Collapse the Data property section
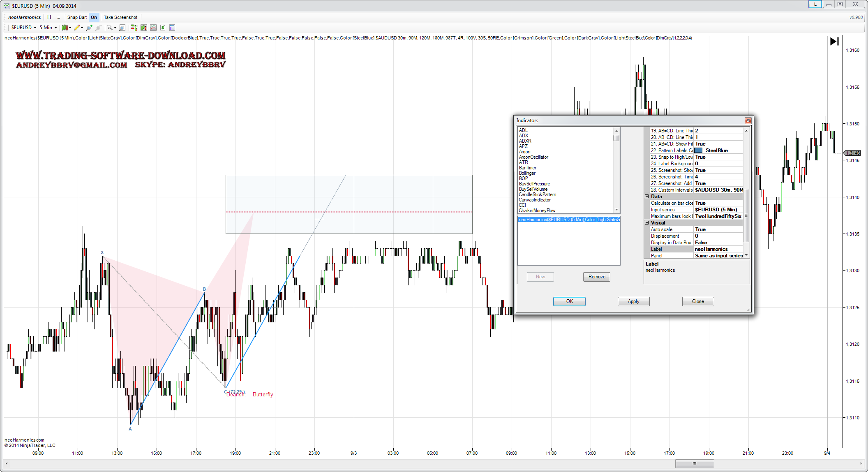This screenshot has height=472, width=868. point(646,197)
